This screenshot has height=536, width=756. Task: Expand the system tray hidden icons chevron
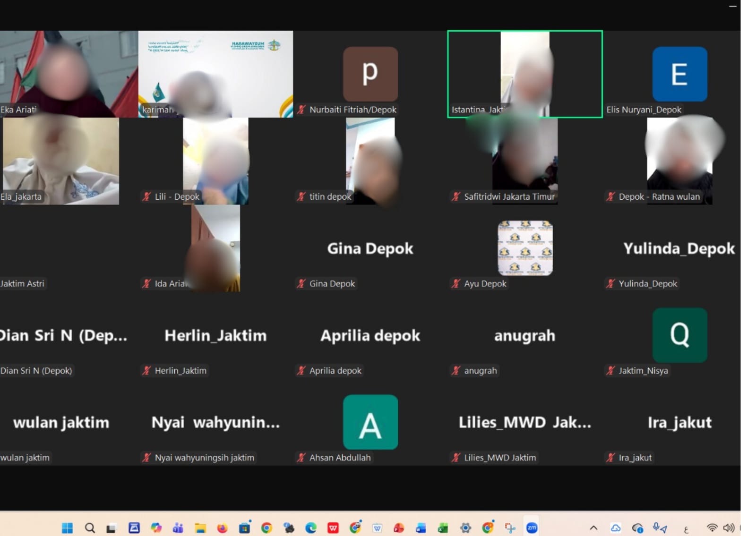(x=593, y=527)
